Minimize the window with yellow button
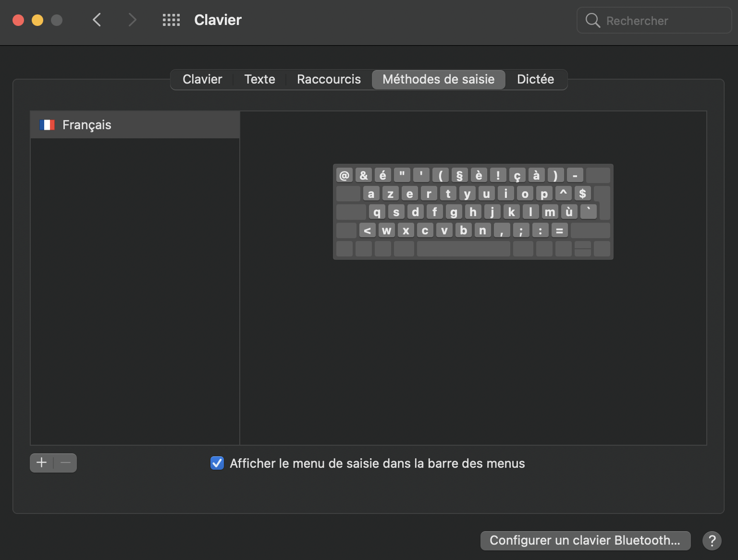This screenshot has height=560, width=738. point(37,20)
